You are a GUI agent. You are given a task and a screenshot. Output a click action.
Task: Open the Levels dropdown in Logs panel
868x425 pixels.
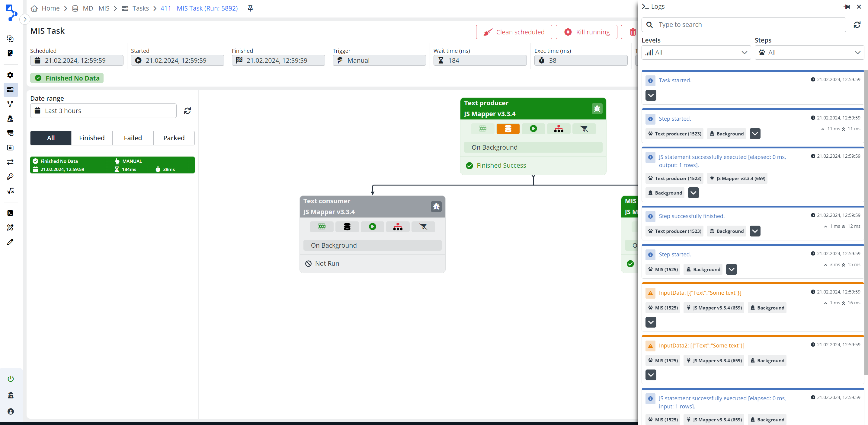tap(696, 52)
